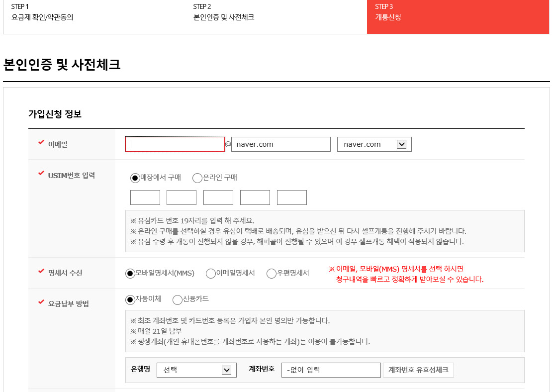Open the naver.com email domain dropdown

374,144
